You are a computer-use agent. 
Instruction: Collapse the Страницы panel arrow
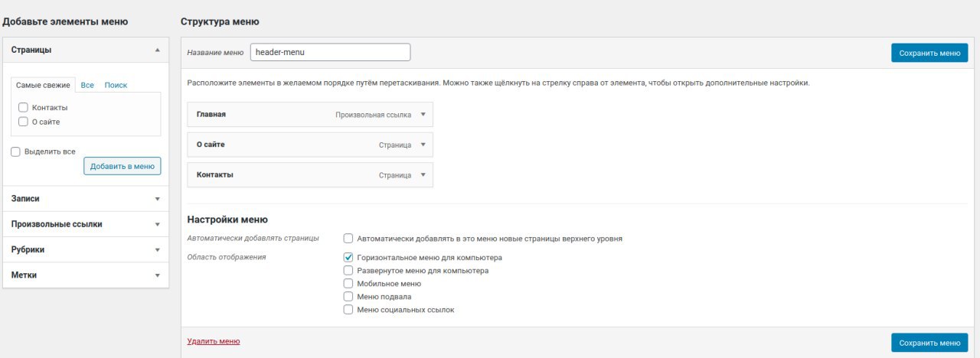157,50
